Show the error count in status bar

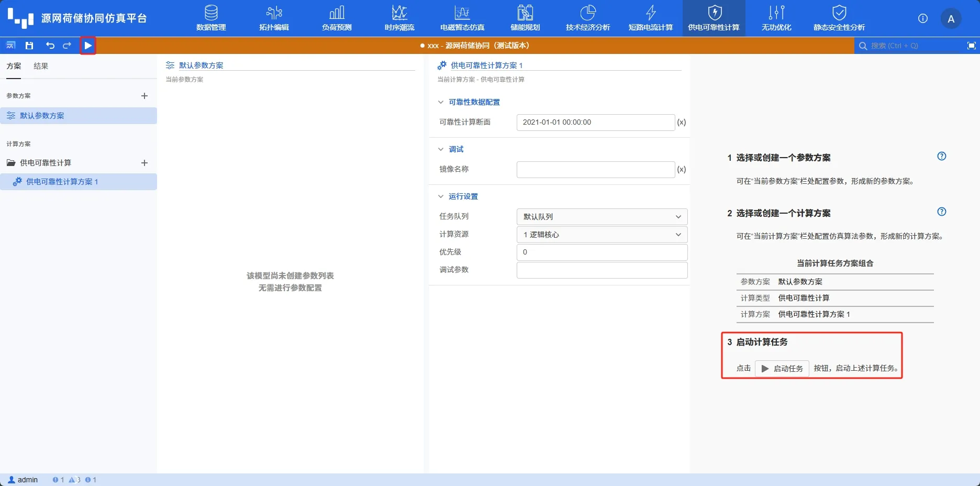[x=58, y=480]
